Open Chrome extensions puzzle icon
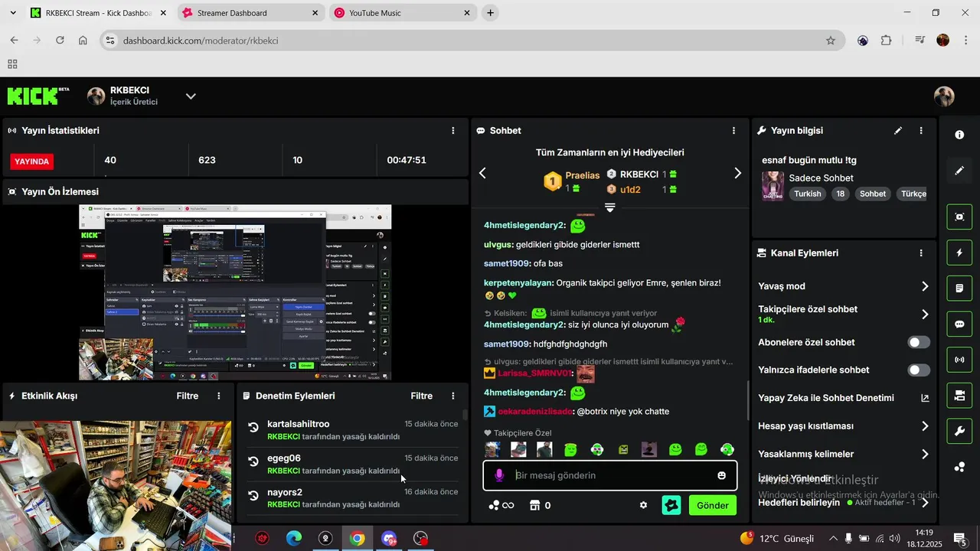The height and width of the screenshot is (551, 980). [887, 41]
